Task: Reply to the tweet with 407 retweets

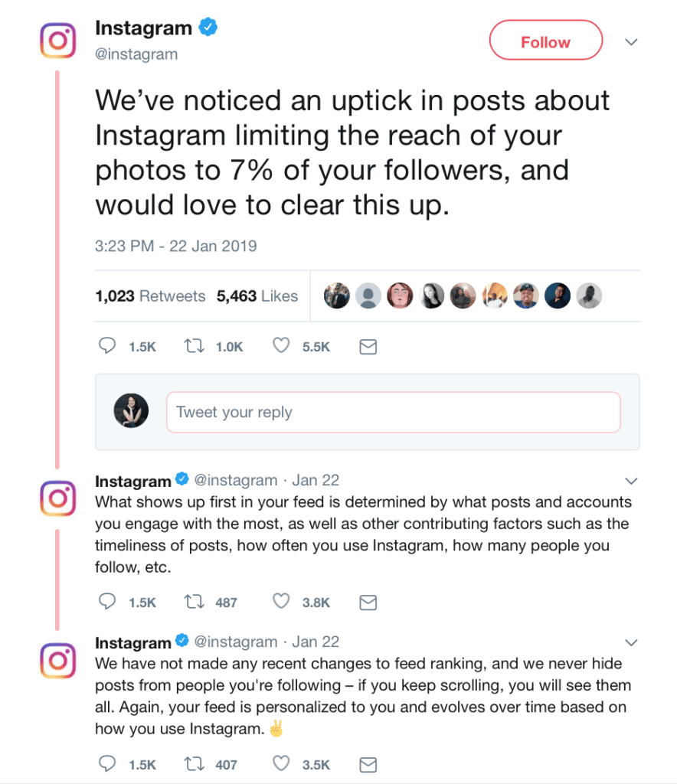Action: (107, 763)
